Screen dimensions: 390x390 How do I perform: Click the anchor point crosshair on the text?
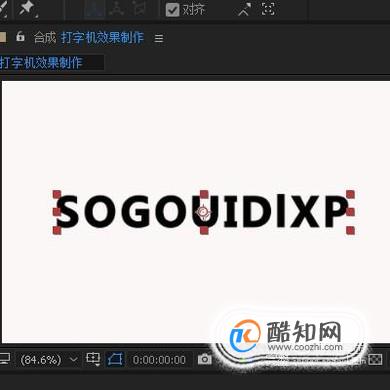[203, 211]
